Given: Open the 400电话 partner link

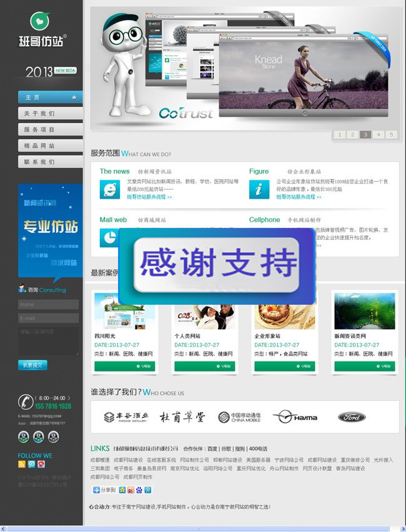Looking at the screenshot, I should tap(258, 448).
